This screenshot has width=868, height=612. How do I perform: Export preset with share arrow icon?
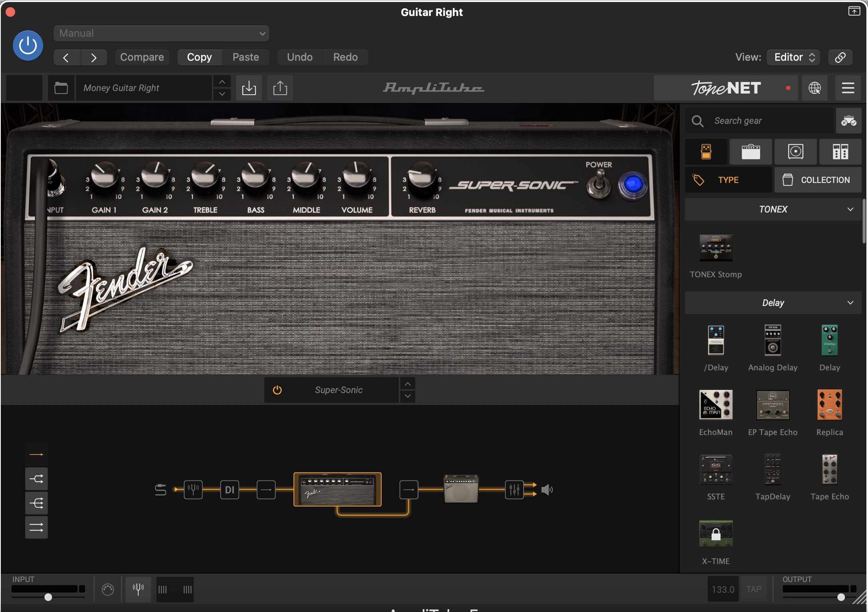[280, 88]
